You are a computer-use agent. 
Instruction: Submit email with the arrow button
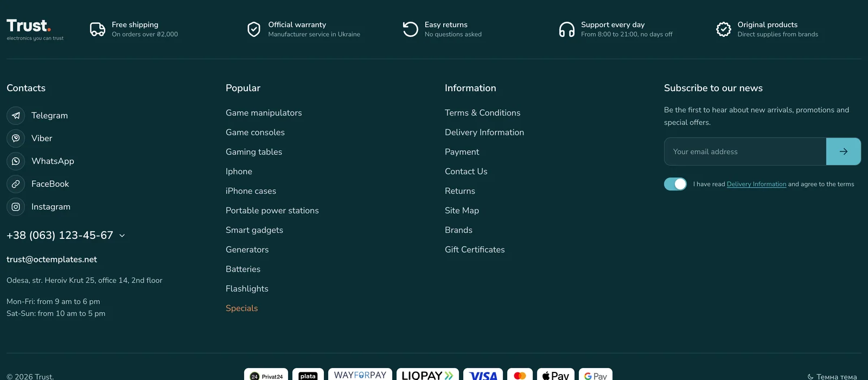coord(844,151)
